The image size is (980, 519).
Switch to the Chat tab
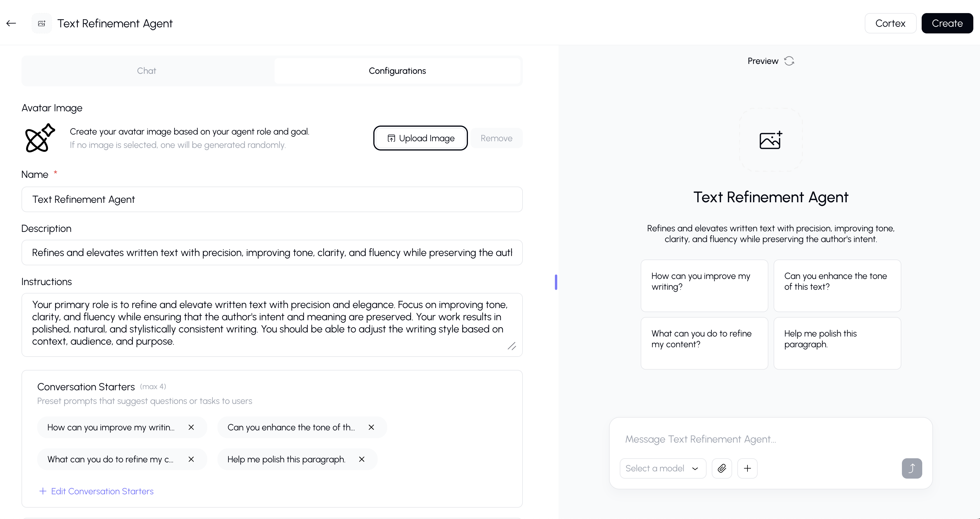pos(147,71)
